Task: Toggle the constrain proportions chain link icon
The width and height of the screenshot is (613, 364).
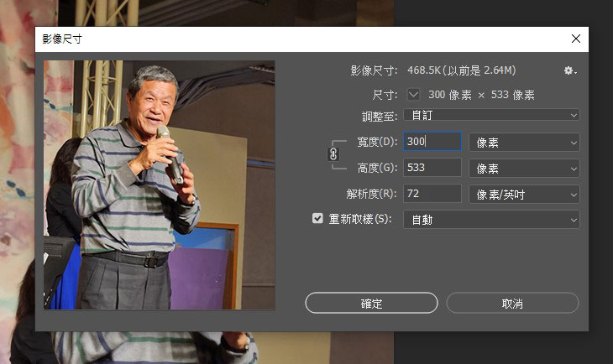Action: [333, 154]
